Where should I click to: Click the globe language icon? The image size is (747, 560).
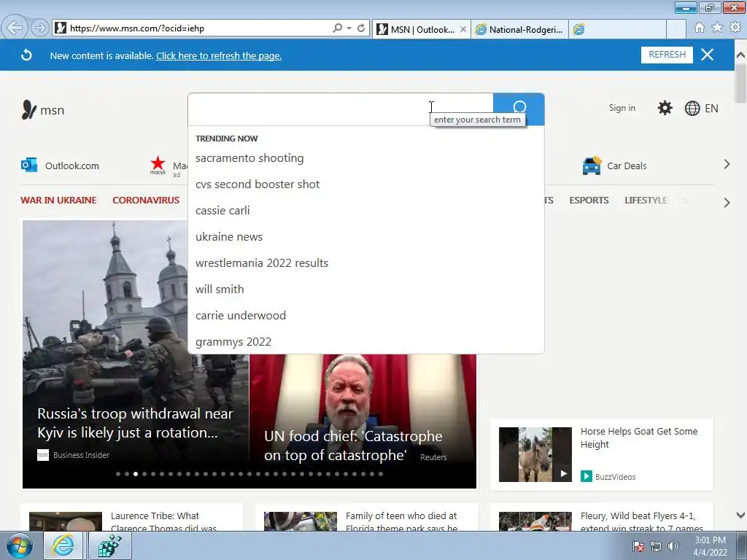tap(692, 109)
